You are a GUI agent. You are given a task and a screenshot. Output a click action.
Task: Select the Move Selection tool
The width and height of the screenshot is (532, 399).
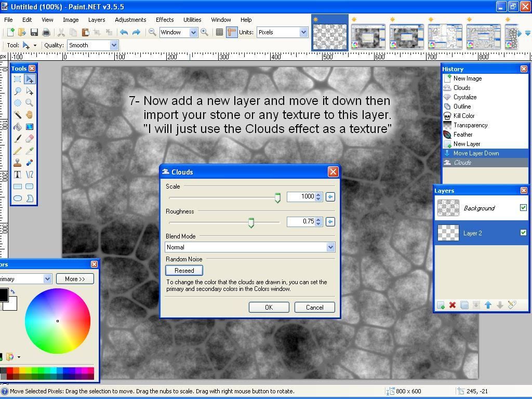tap(30, 91)
